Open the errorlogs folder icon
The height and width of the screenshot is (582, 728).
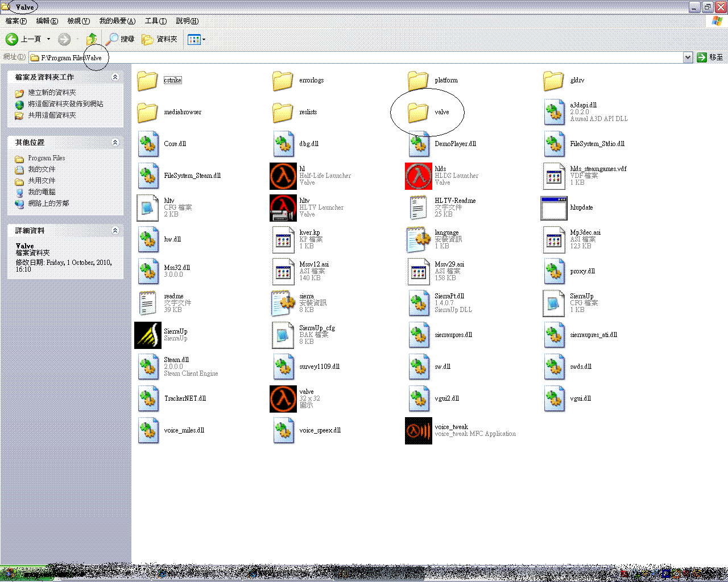[x=283, y=81]
